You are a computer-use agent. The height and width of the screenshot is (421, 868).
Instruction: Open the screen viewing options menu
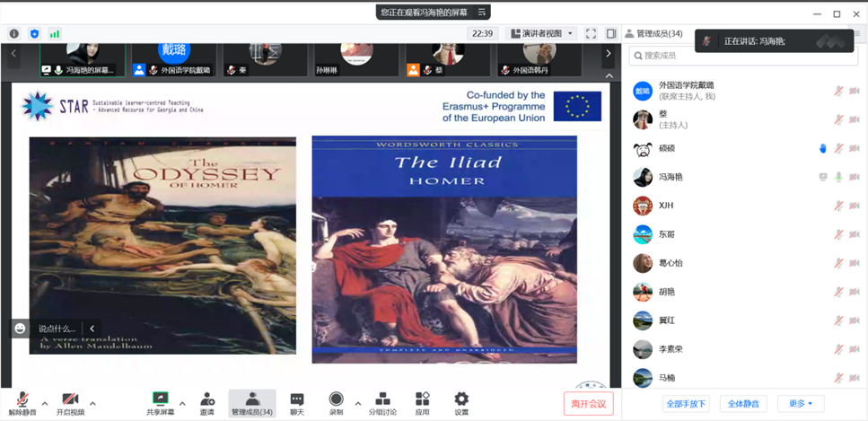click(x=482, y=12)
